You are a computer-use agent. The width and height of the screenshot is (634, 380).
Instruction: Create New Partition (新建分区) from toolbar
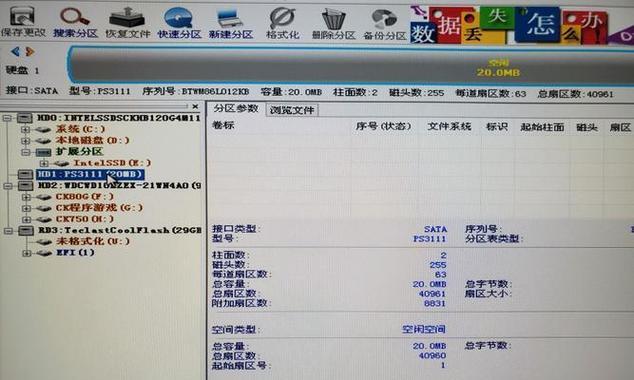point(230,24)
